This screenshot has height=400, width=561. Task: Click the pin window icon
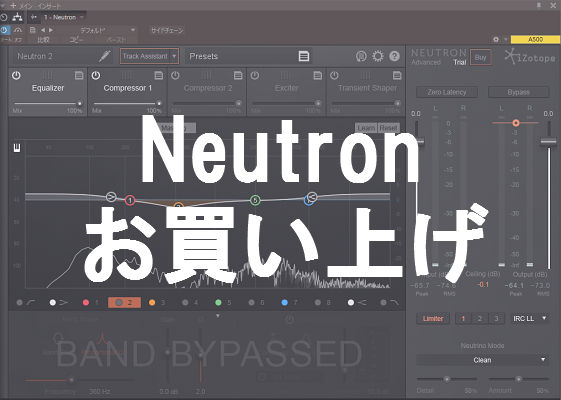pos(539,5)
